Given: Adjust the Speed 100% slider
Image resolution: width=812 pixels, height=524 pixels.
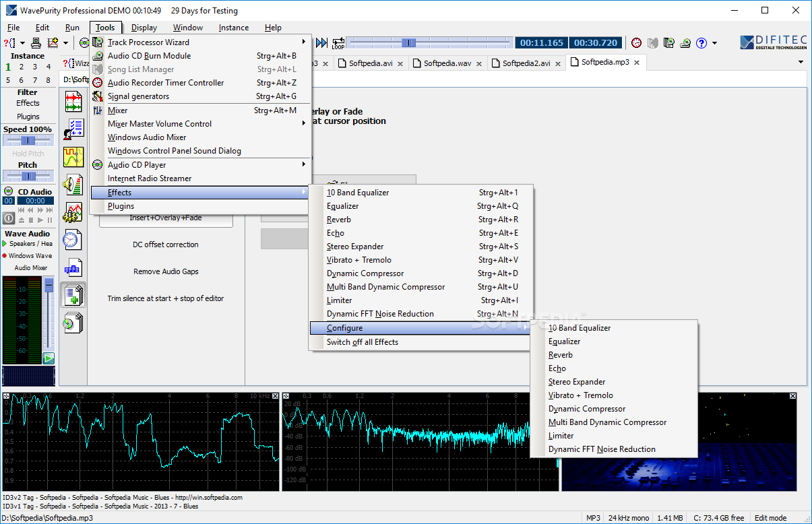Looking at the screenshot, I should click(28, 140).
